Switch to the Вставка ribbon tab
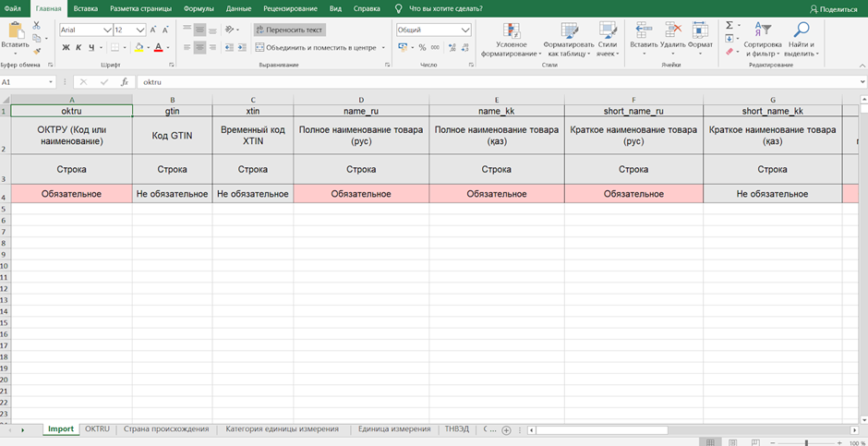 point(86,9)
